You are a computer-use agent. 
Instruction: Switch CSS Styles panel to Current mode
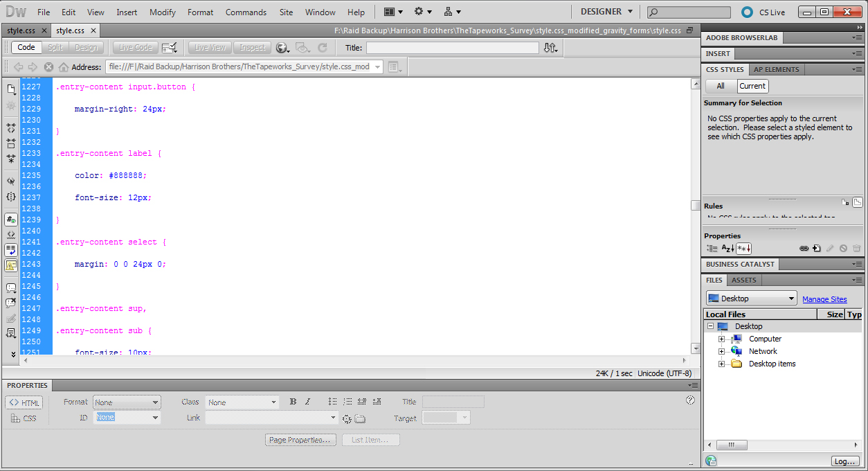point(752,86)
